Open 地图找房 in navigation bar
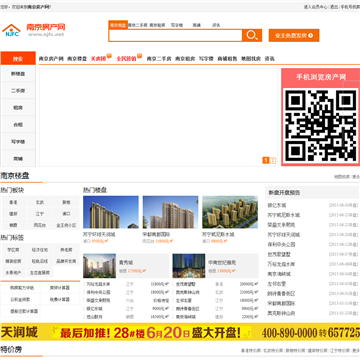The width and height of the screenshot is (360, 360). tap(251, 59)
